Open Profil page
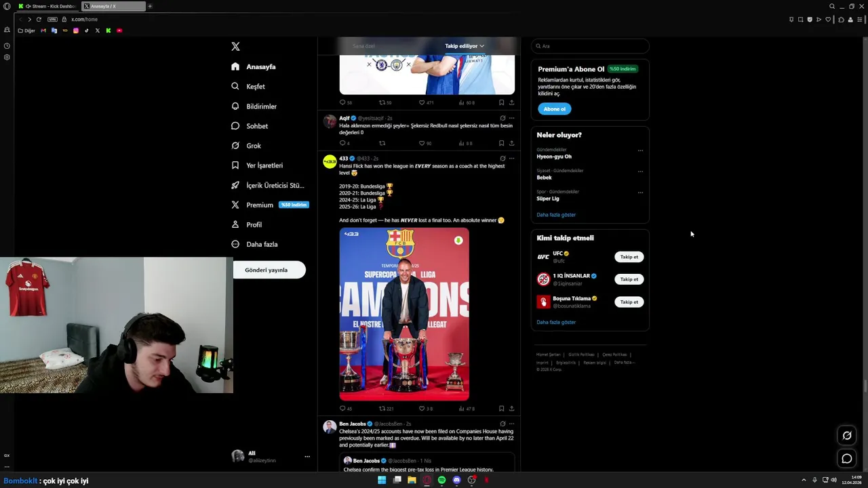Image resolution: width=868 pixels, height=488 pixels. point(246,224)
